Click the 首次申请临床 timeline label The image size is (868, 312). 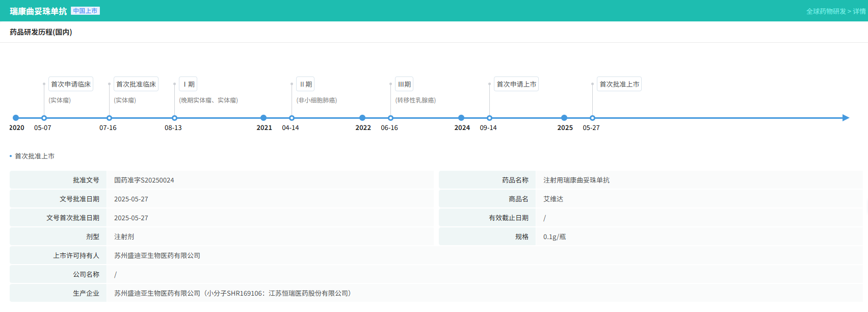(x=71, y=84)
